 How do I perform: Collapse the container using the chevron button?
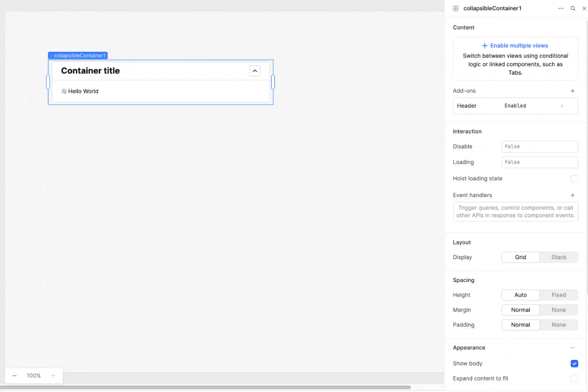click(x=255, y=71)
